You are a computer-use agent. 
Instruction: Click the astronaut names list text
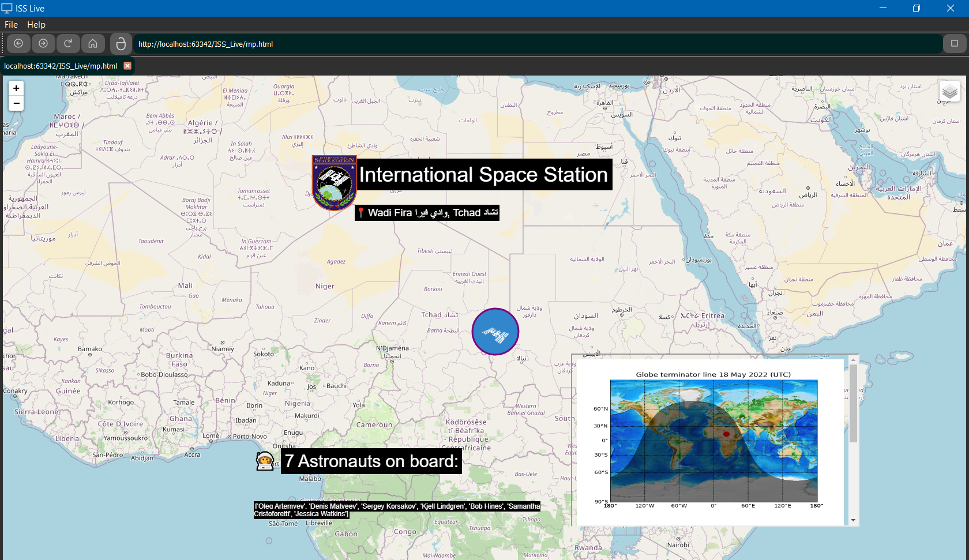pos(397,510)
